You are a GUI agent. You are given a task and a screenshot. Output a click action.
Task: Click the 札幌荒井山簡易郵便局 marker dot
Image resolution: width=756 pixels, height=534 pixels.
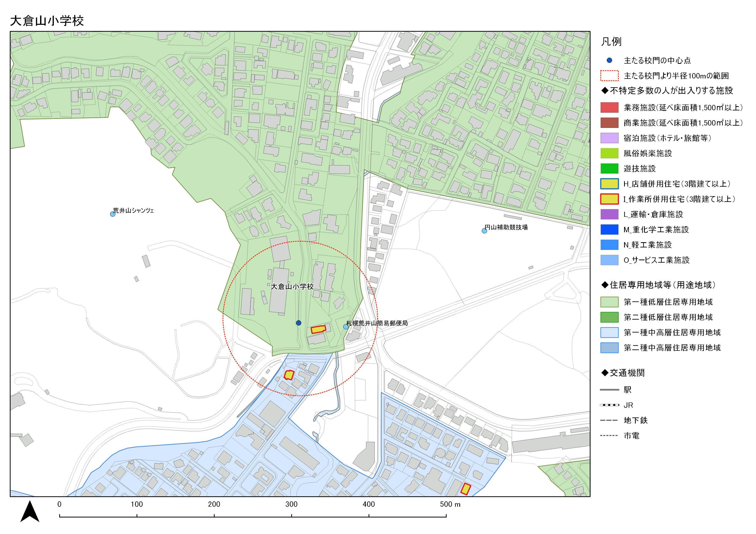[345, 326]
